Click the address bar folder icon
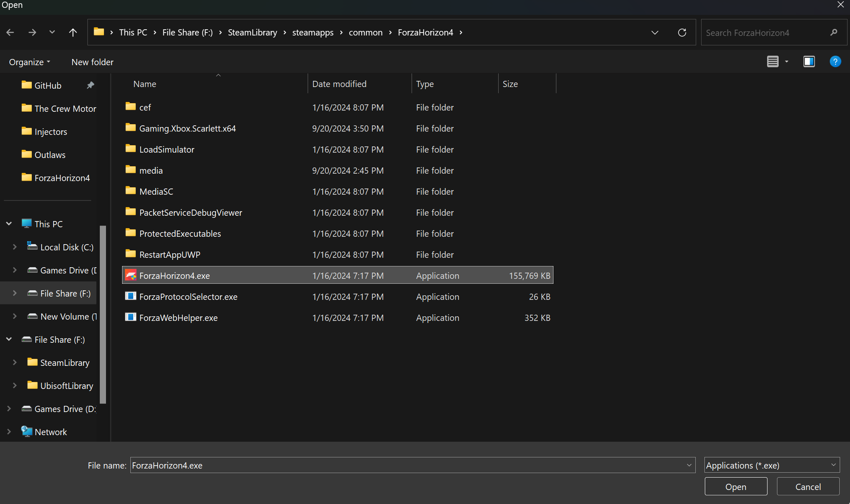The width and height of the screenshot is (850, 504). [x=99, y=32]
